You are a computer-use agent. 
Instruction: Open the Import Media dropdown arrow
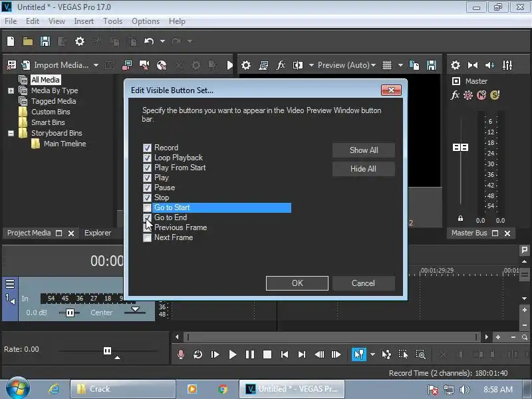coord(96,65)
